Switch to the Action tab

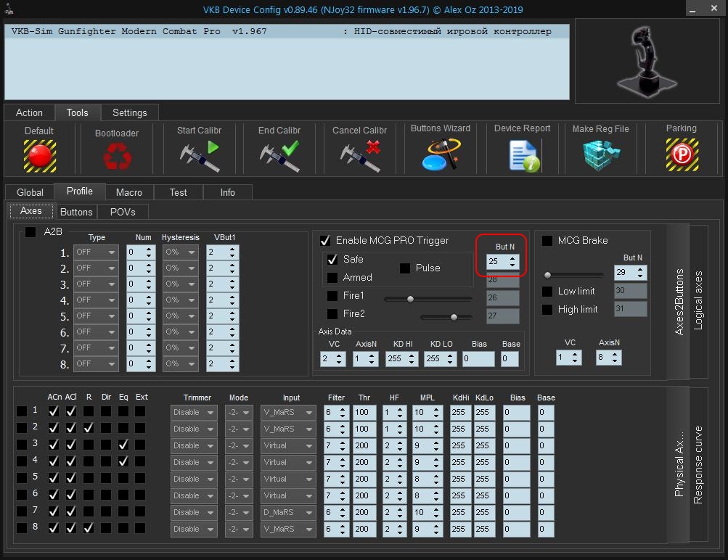(x=29, y=112)
